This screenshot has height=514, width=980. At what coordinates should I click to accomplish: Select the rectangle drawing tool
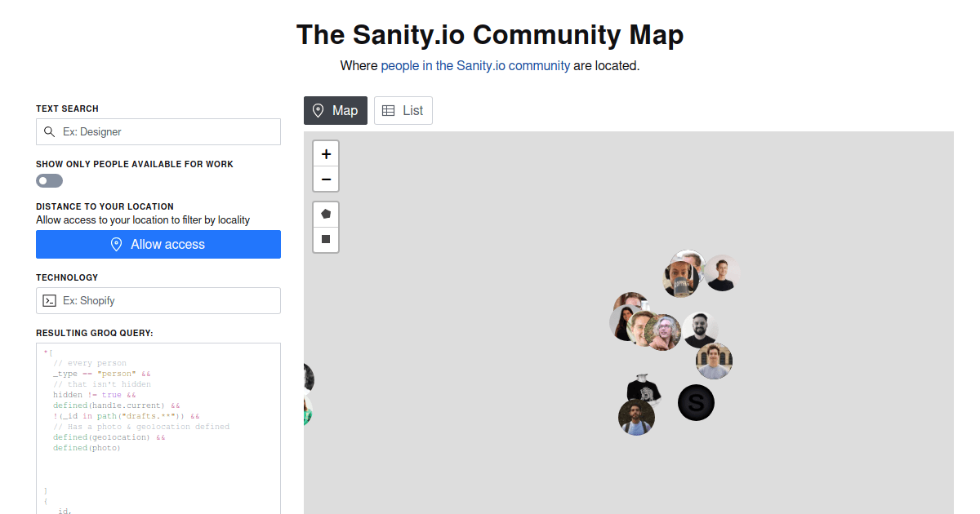tap(325, 239)
